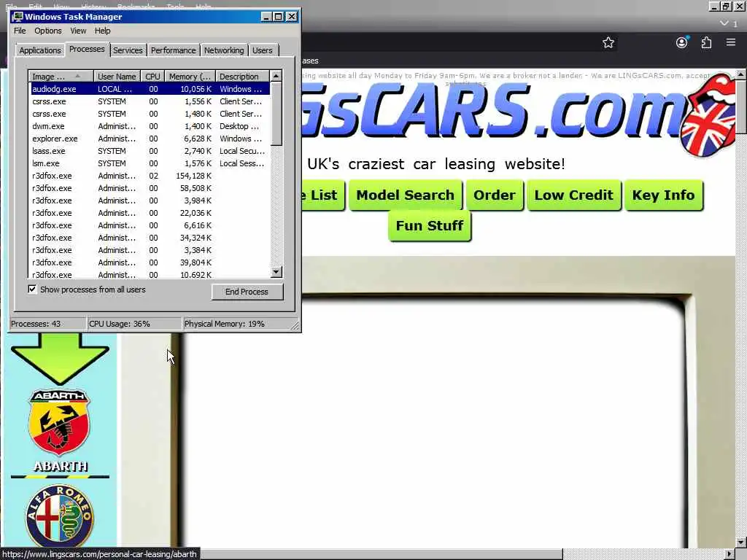Select the lsass.exe process row
Viewport: 747px width, 560px height.
(149, 151)
